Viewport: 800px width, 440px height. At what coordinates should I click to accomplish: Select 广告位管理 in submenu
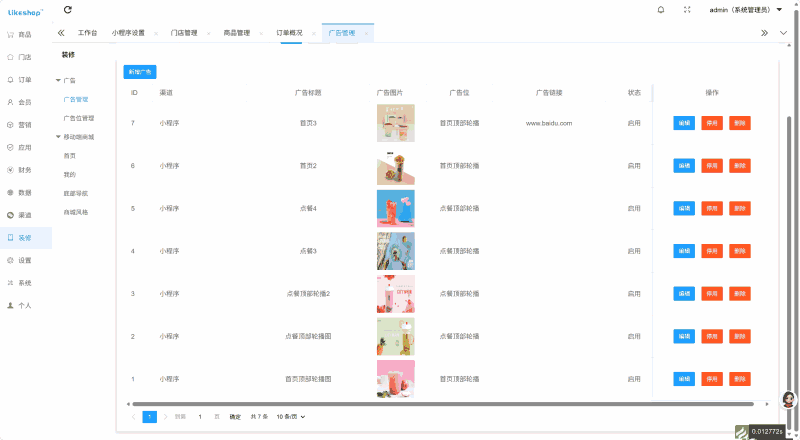tap(79, 118)
